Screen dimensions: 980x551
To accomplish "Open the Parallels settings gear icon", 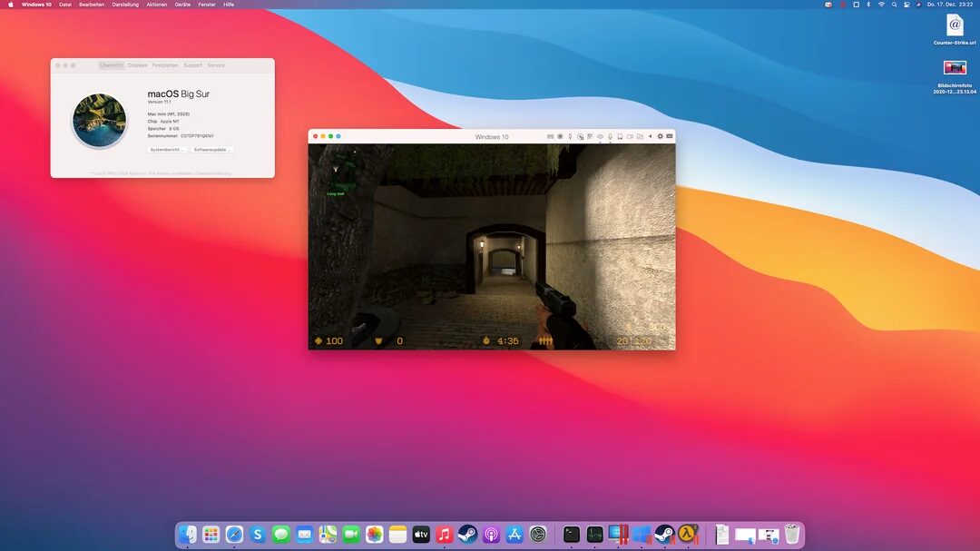I will click(660, 136).
